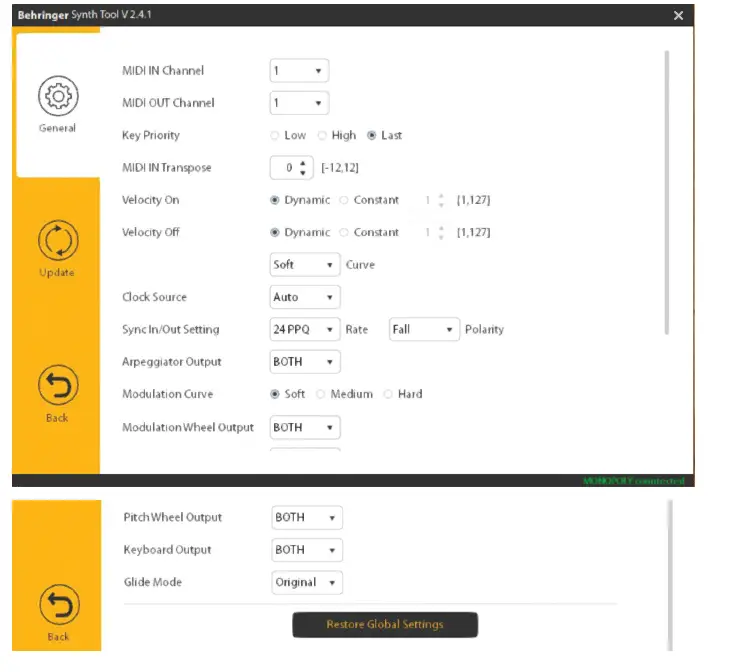The image size is (745, 672).
Task: Click Restore Global Settings button
Action: (x=385, y=624)
